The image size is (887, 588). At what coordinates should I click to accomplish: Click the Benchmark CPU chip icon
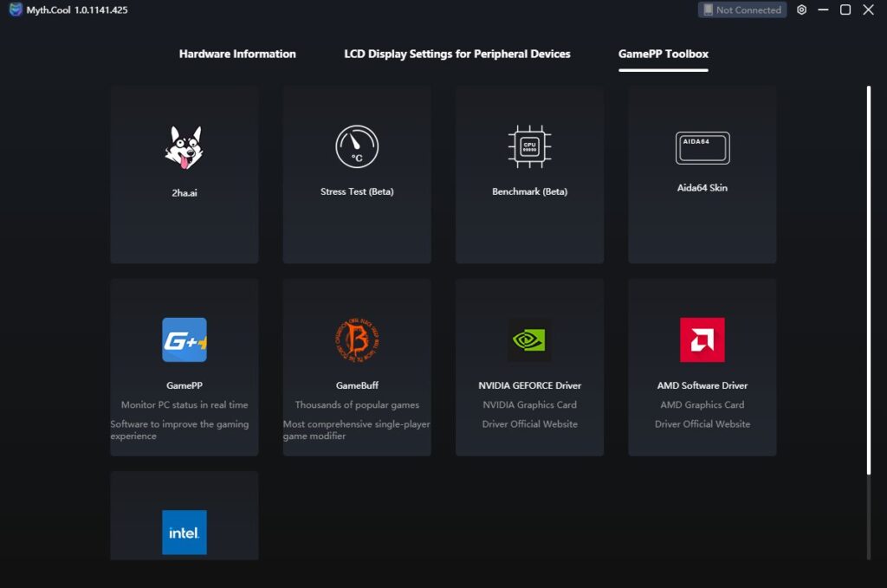point(529,146)
